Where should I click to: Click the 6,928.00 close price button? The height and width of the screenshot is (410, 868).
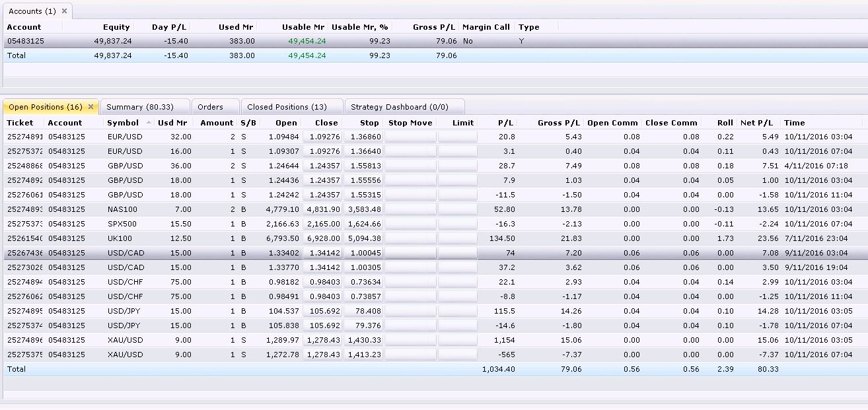tap(322, 238)
